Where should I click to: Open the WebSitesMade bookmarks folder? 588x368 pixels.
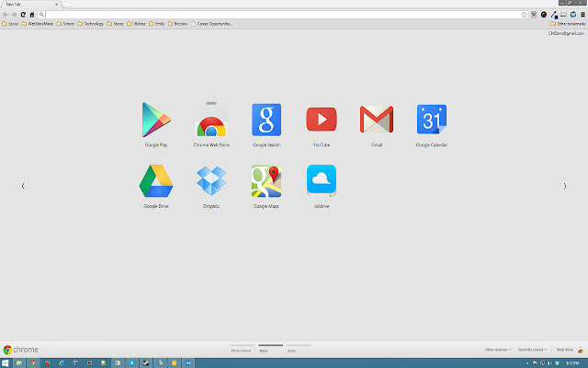(x=37, y=24)
